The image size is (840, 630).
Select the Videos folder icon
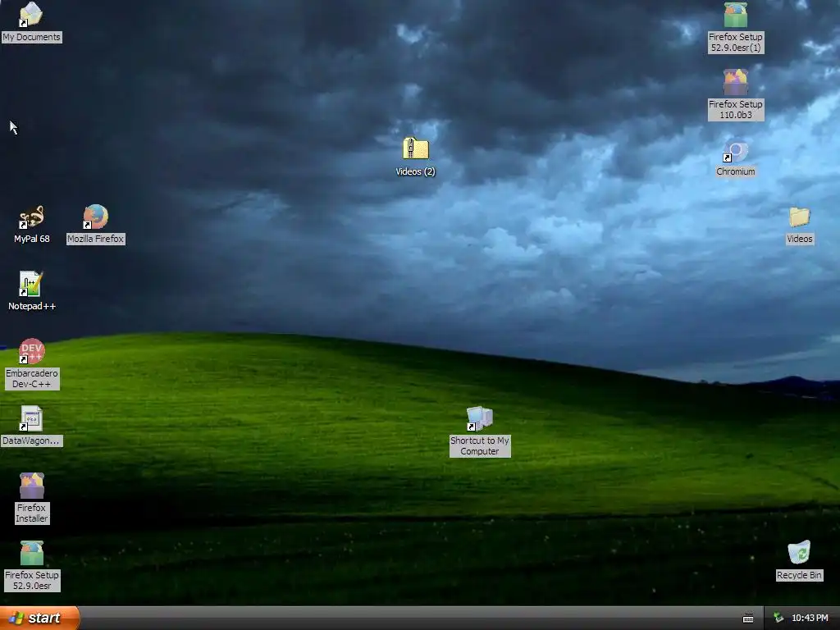point(799,217)
